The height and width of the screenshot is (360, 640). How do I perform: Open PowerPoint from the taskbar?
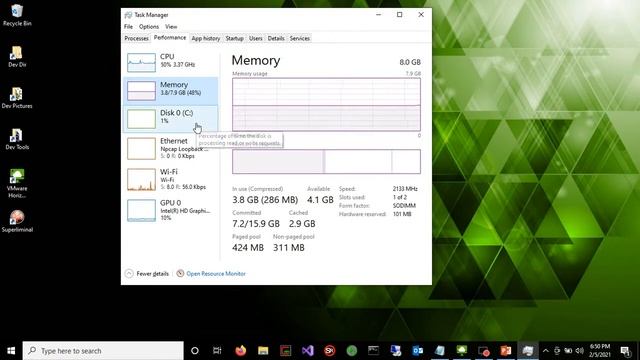coord(505,351)
